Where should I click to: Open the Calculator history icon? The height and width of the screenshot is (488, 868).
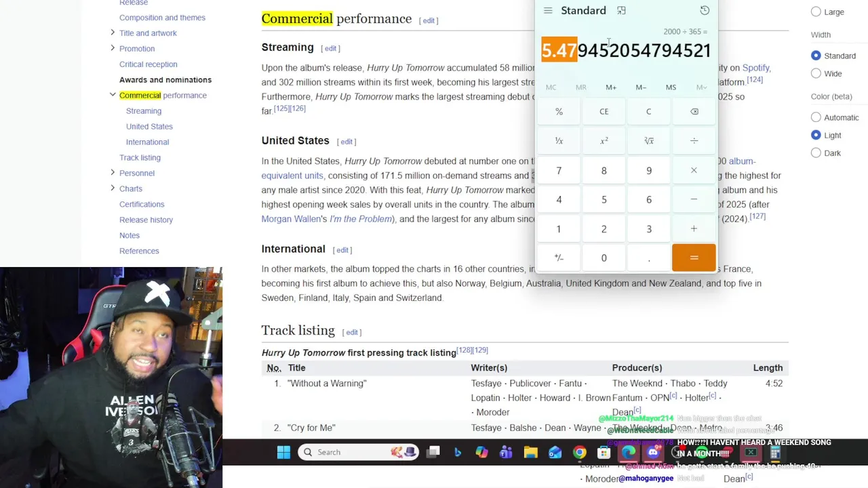pyautogui.click(x=705, y=11)
